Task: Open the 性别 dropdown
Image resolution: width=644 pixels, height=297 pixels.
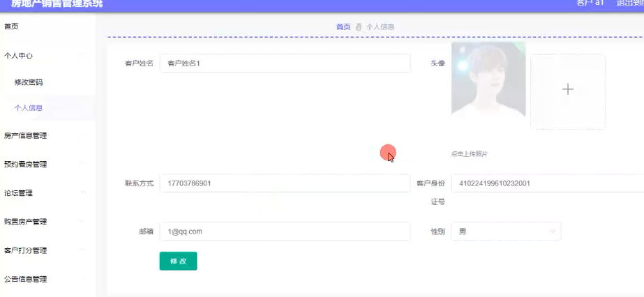Action: point(506,231)
